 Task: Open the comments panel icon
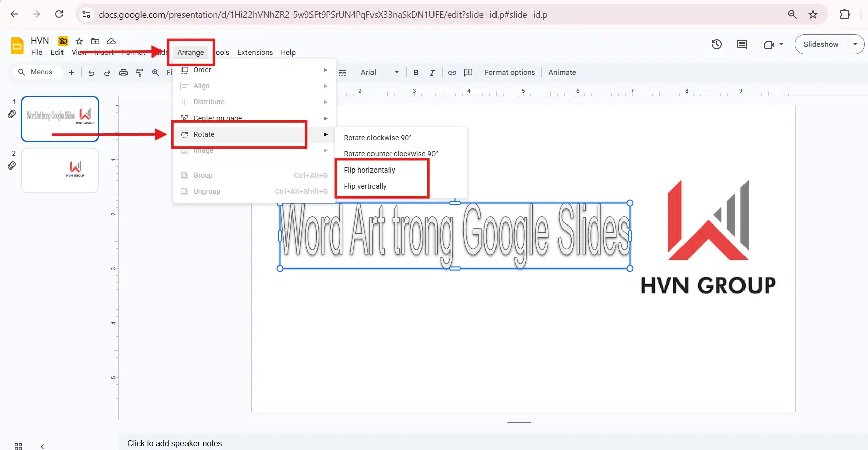(x=742, y=44)
